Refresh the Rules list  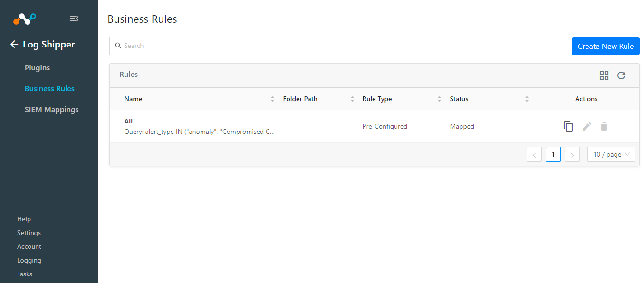tap(621, 75)
